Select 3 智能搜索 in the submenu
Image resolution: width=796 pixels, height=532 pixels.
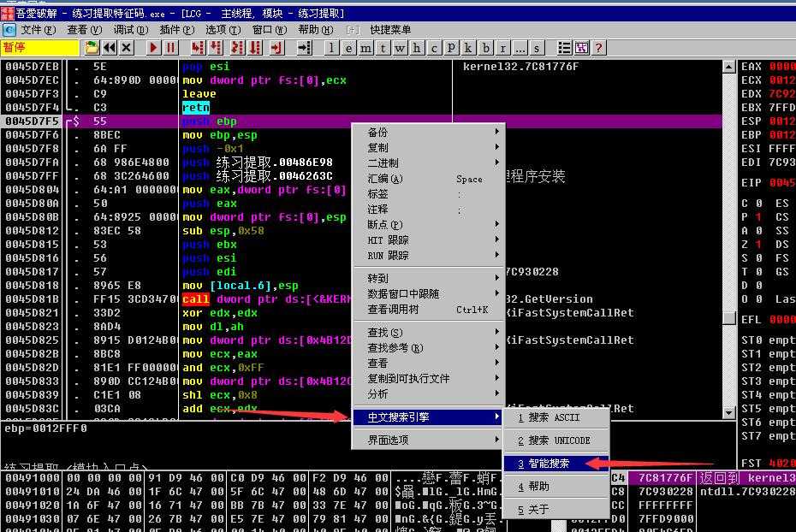pos(556,463)
